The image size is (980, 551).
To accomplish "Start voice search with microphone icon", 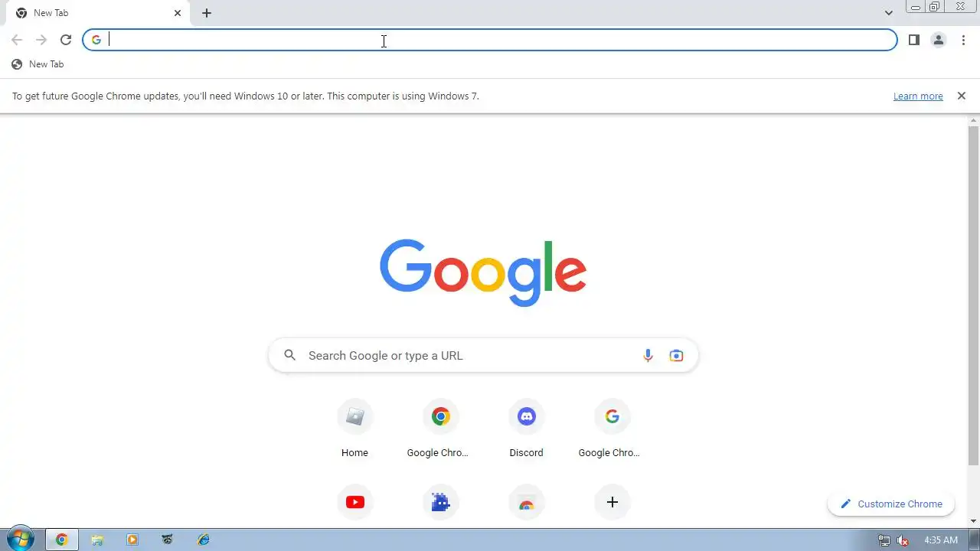I will 648,355.
